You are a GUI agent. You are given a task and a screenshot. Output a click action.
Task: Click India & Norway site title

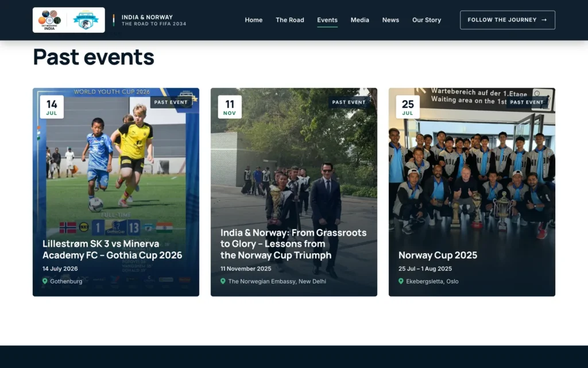pos(148,17)
